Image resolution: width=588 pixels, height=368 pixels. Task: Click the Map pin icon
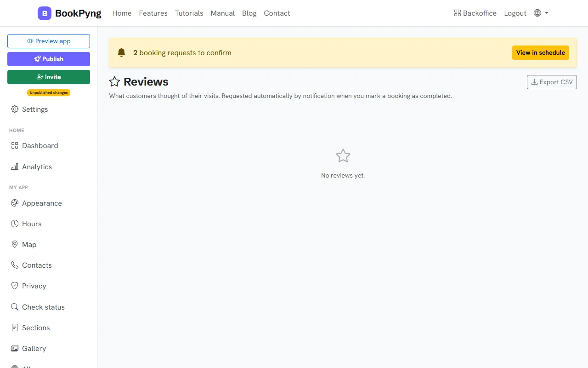[x=15, y=244]
